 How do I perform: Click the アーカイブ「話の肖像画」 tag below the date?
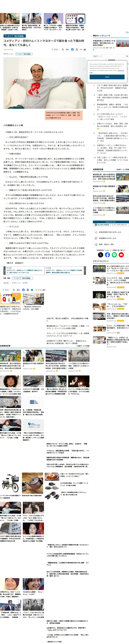point(24,54)
